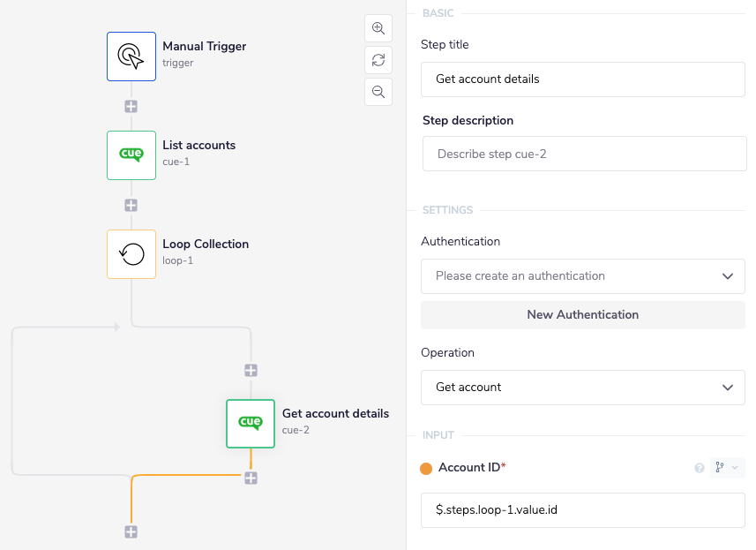Click the zoom out magnifier icon

point(378,92)
